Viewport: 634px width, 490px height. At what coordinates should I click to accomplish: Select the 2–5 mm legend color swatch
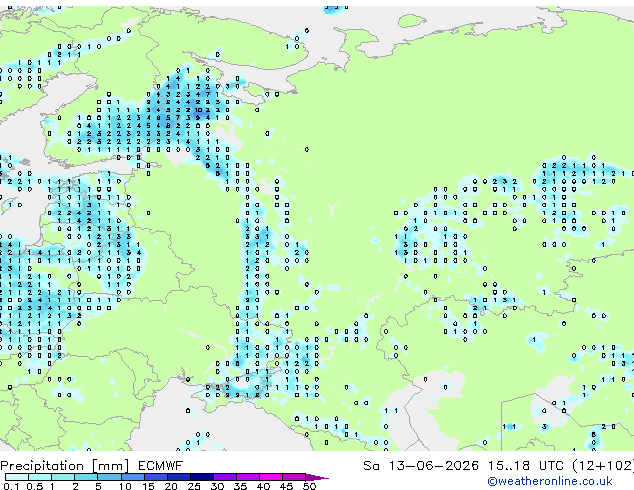coord(86,477)
